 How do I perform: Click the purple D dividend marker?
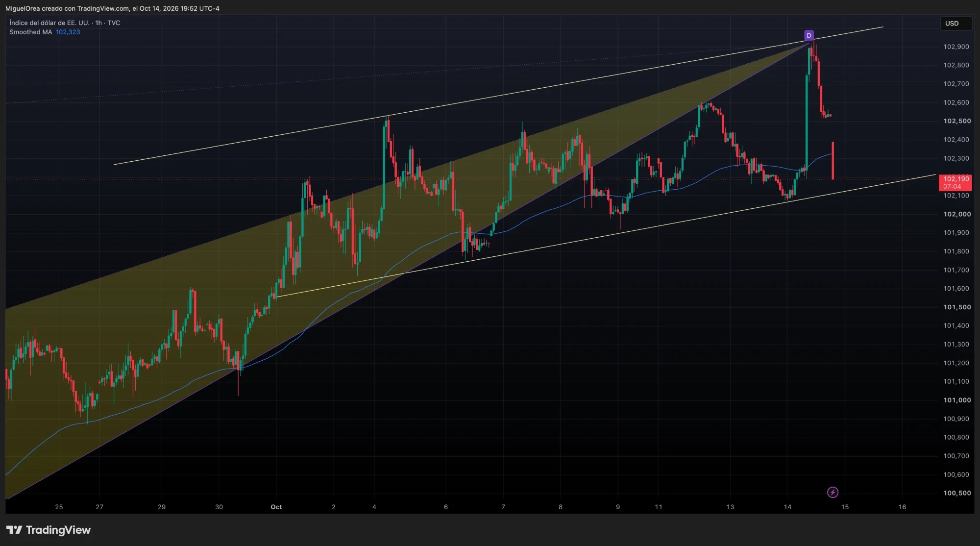point(809,35)
